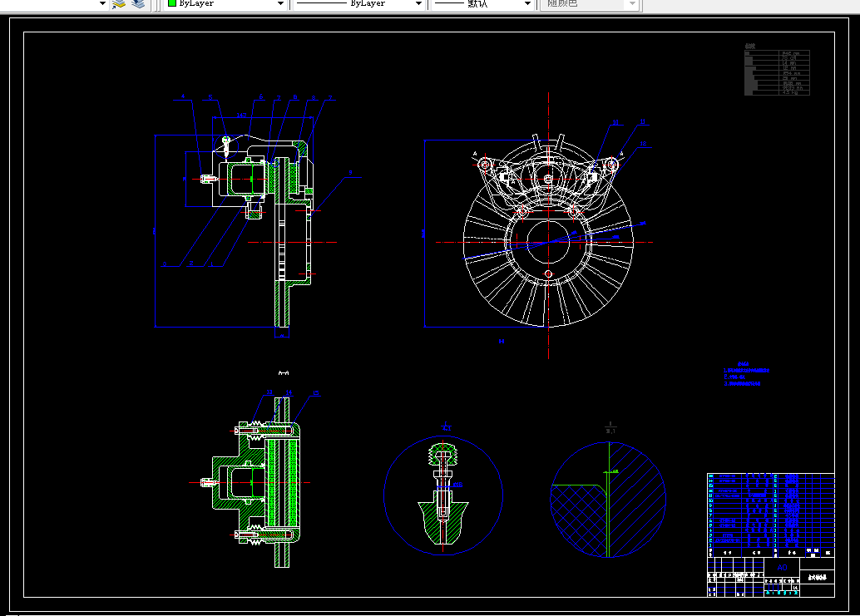Click the green ByLayer color swatch
860x616 pixels.
tap(172, 2)
